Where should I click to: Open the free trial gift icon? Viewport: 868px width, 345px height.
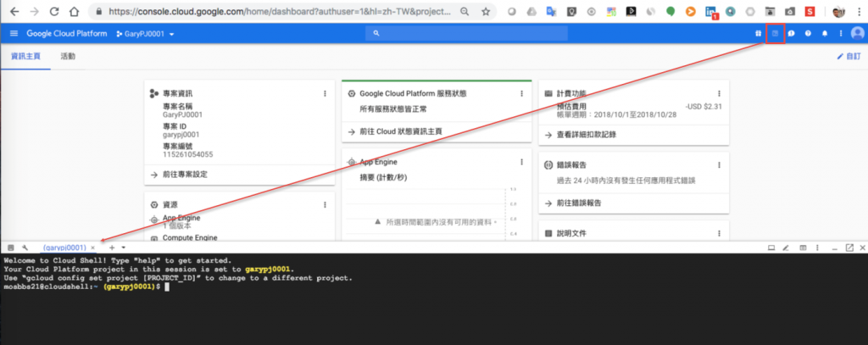point(758,34)
